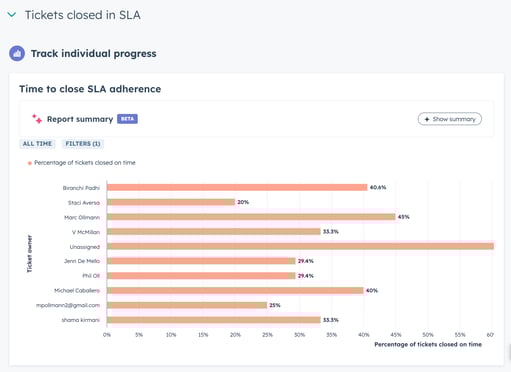The height and width of the screenshot is (372, 511).
Task: Click the Time to close SLA adherence title
Action: [90, 89]
